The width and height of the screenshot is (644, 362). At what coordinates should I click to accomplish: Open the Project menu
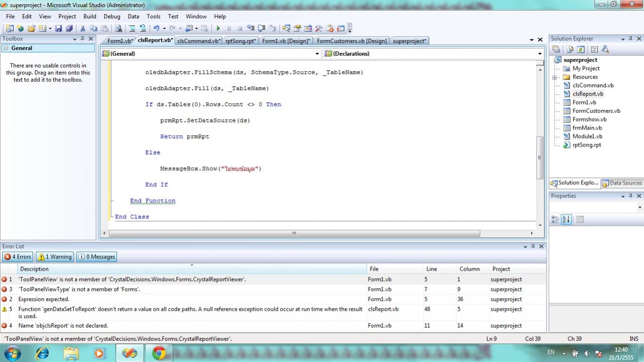pyautogui.click(x=67, y=16)
